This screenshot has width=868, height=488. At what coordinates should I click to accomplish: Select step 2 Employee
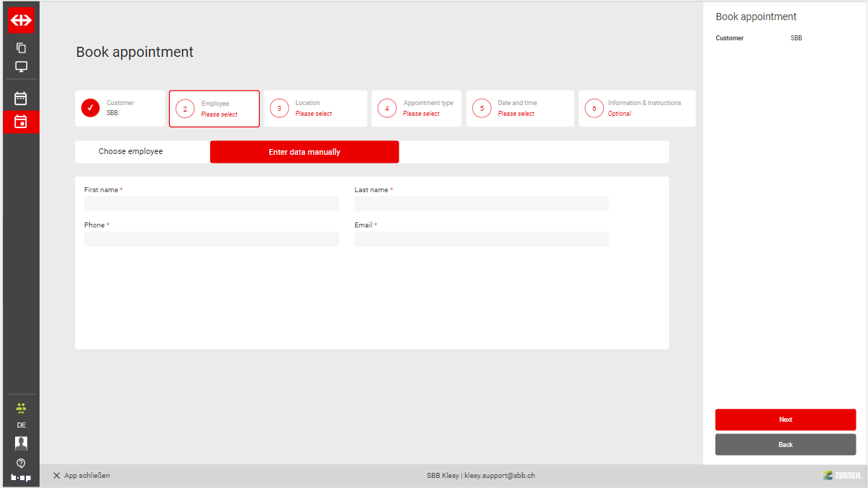click(x=214, y=109)
